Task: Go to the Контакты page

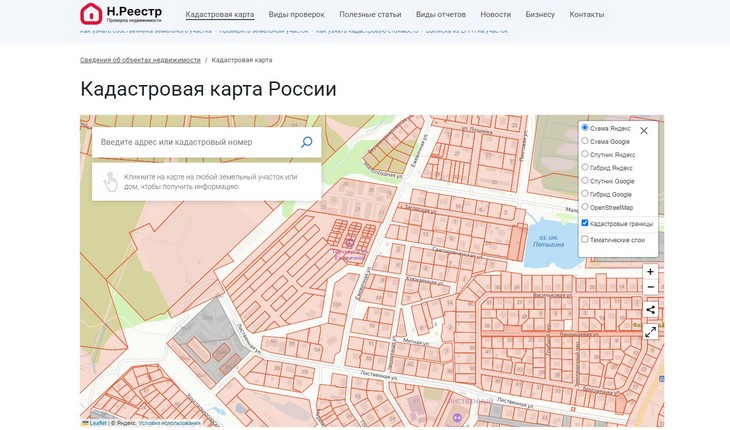Action: pyautogui.click(x=586, y=15)
